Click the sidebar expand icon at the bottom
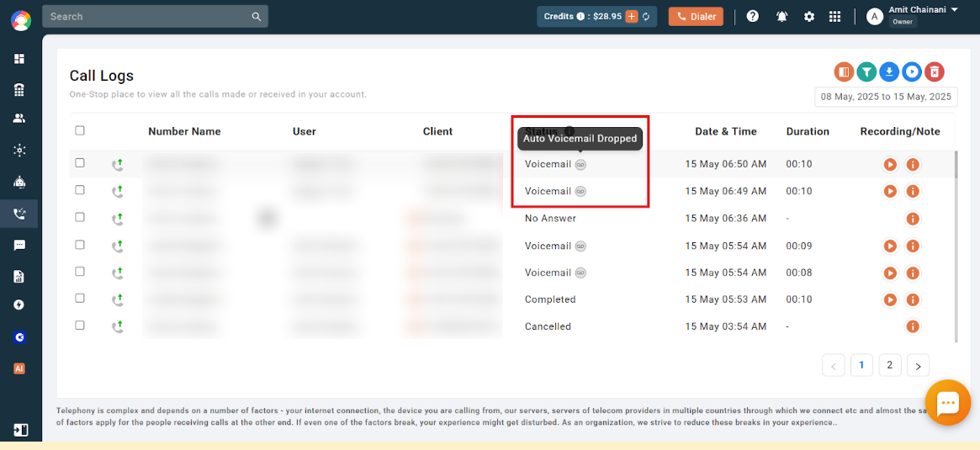Image resolution: width=980 pixels, height=450 pixels. point(20,430)
